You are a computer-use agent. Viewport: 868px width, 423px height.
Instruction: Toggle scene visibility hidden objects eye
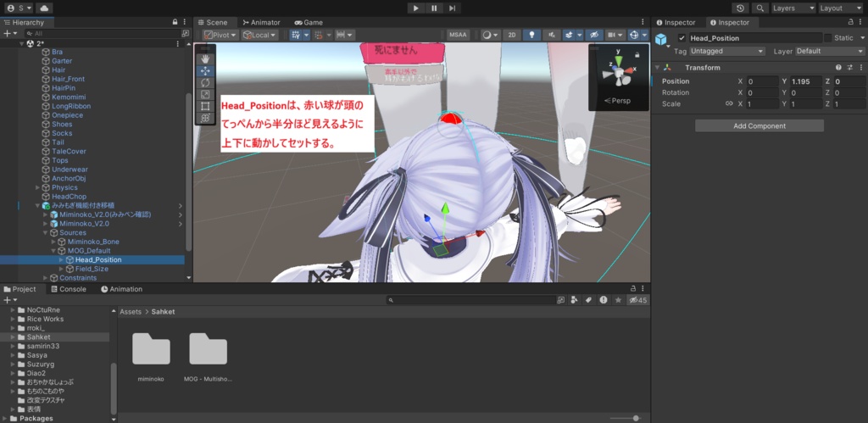click(x=594, y=35)
